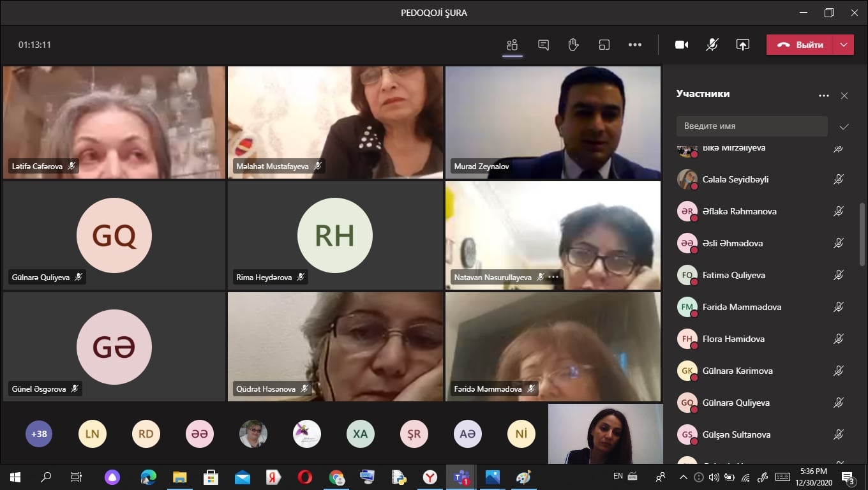Click the muted mic icon beside Fatimə Quliyeva
This screenshot has width=868, height=490.
(839, 275)
